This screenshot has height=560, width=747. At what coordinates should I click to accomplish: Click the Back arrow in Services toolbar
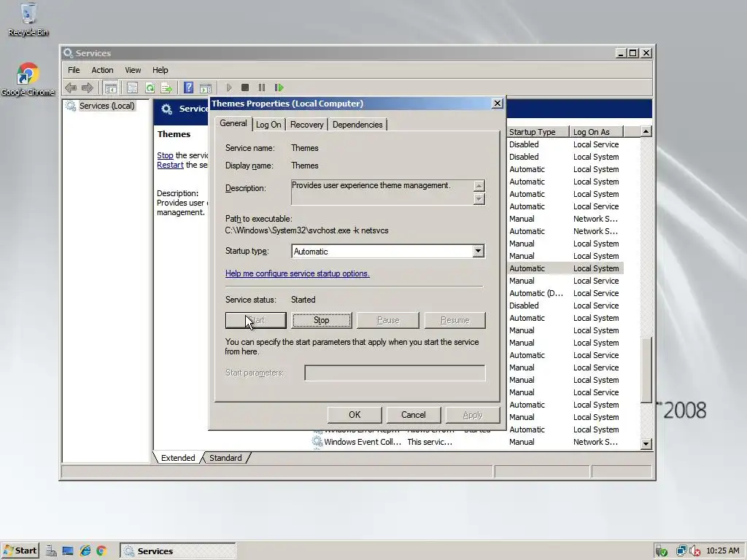(71, 87)
